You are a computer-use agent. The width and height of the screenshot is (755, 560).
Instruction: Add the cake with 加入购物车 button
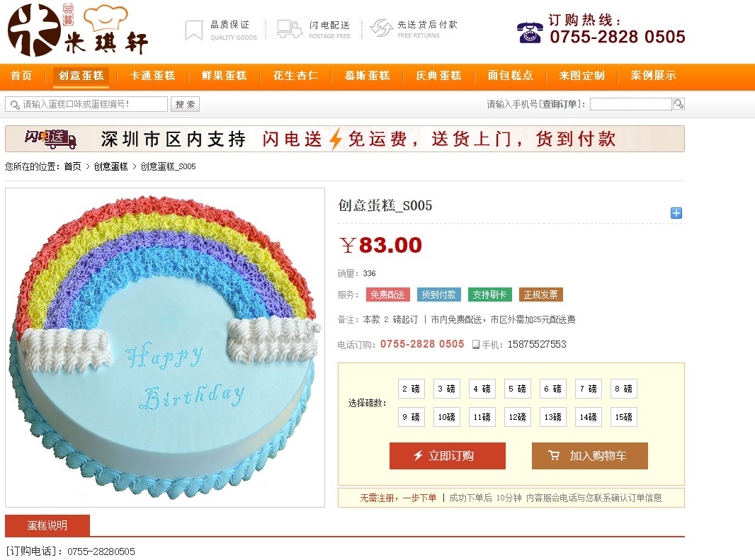tap(590, 455)
